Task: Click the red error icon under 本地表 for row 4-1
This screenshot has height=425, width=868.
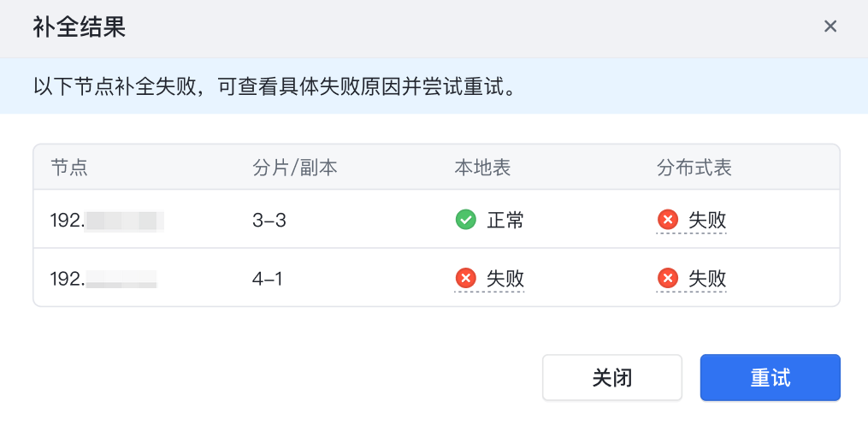Action: tap(465, 278)
